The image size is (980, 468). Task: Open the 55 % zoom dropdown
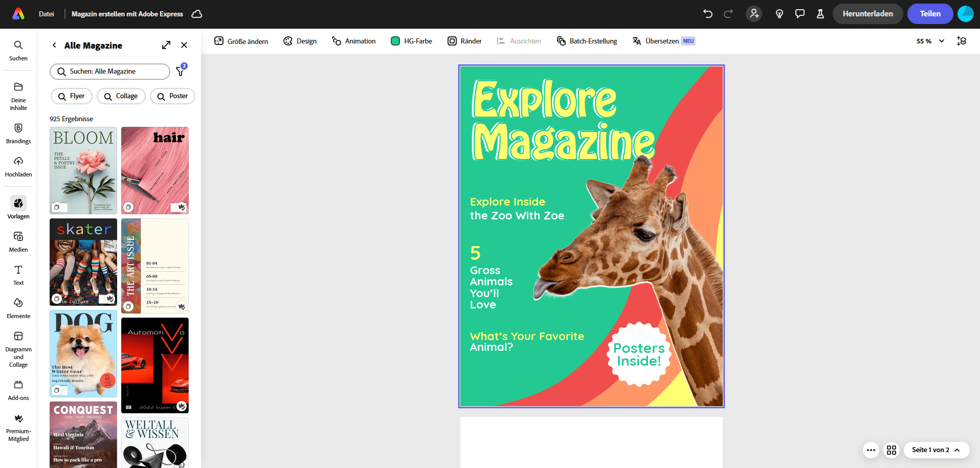click(x=930, y=41)
